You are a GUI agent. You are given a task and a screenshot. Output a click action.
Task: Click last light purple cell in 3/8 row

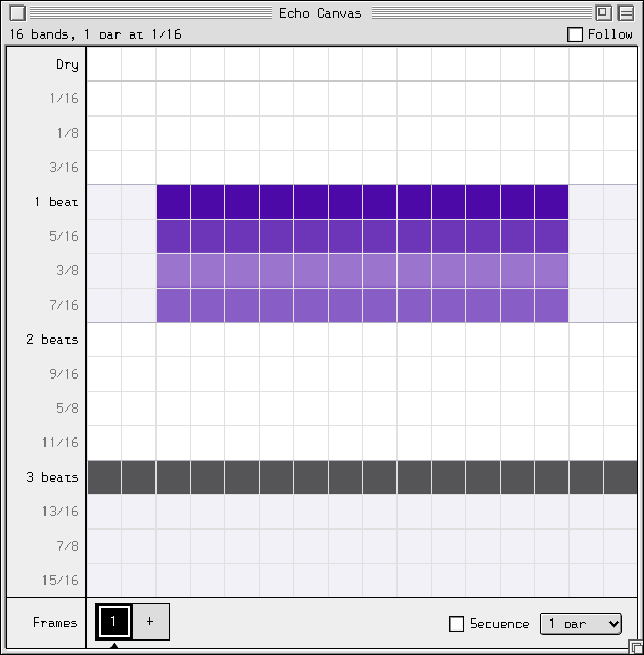[x=552, y=271]
